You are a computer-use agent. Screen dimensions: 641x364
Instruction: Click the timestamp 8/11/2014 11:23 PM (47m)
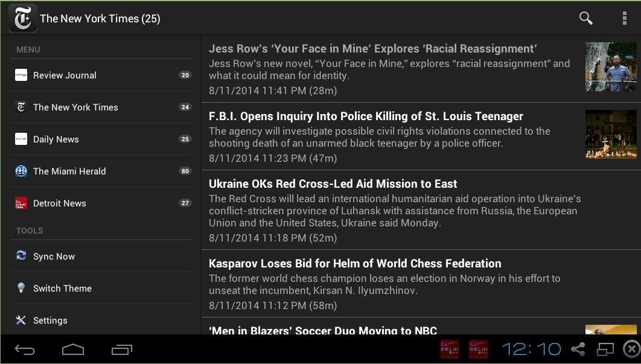(x=273, y=158)
